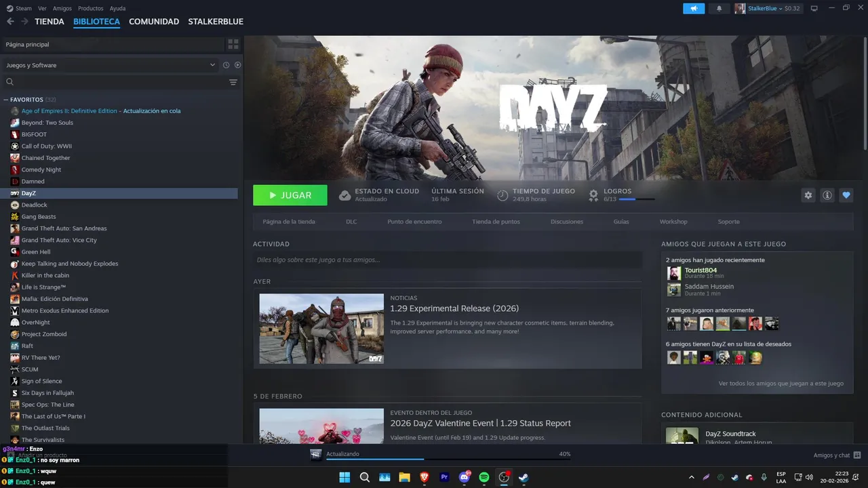Image resolution: width=868 pixels, height=488 pixels.
Task: Go to the COMUNIDAD tab
Action: [x=154, y=22]
